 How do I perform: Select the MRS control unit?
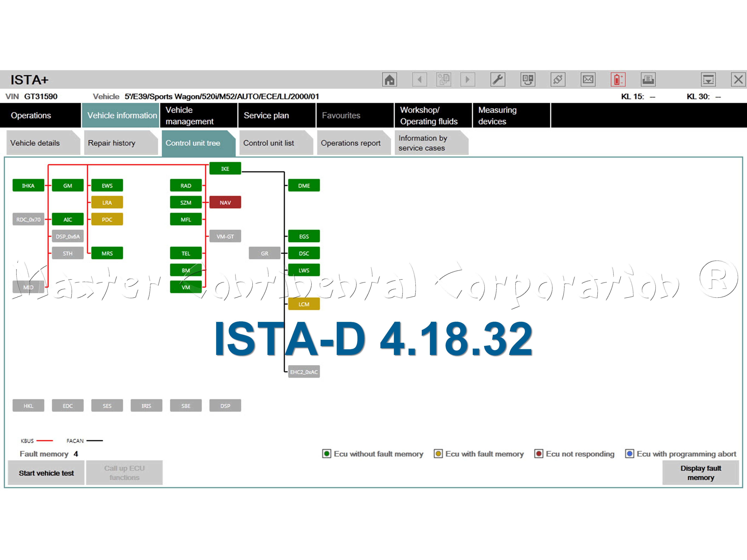click(107, 253)
